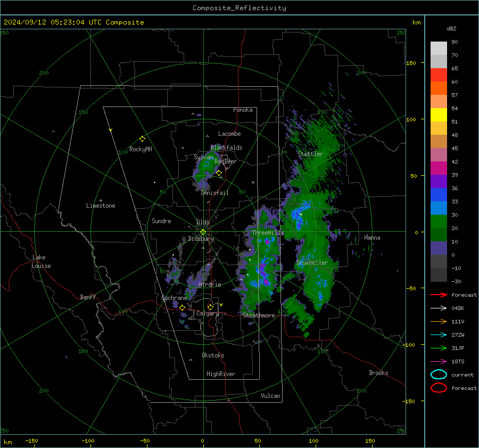Click the Sundre label

coord(161,221)
